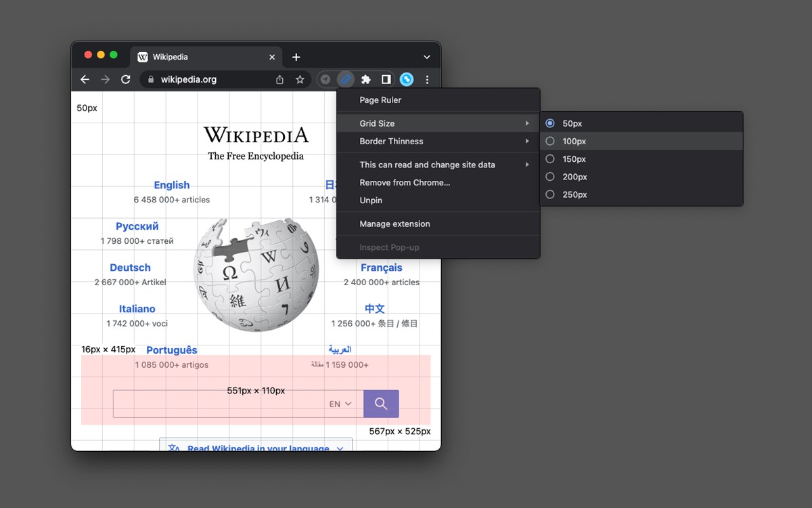
Task: Click the active Page Ruler toolbar icon
Action: click(x=345, y=79)
